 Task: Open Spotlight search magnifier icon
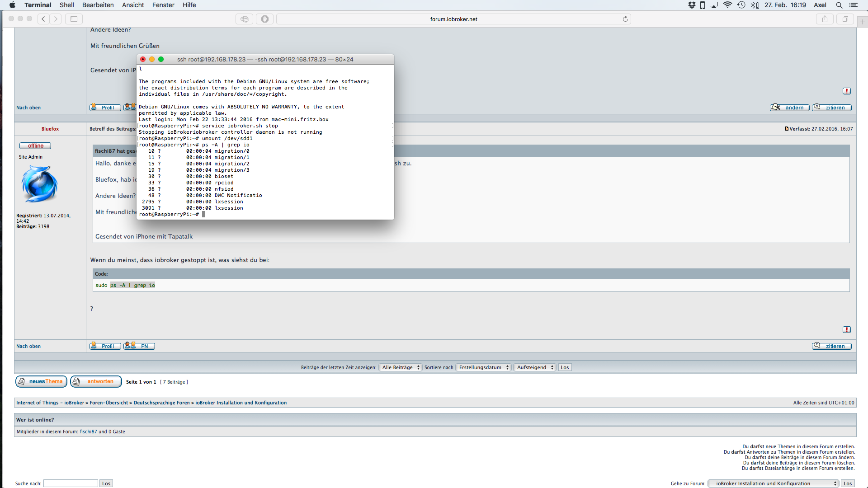click(839, 5)
